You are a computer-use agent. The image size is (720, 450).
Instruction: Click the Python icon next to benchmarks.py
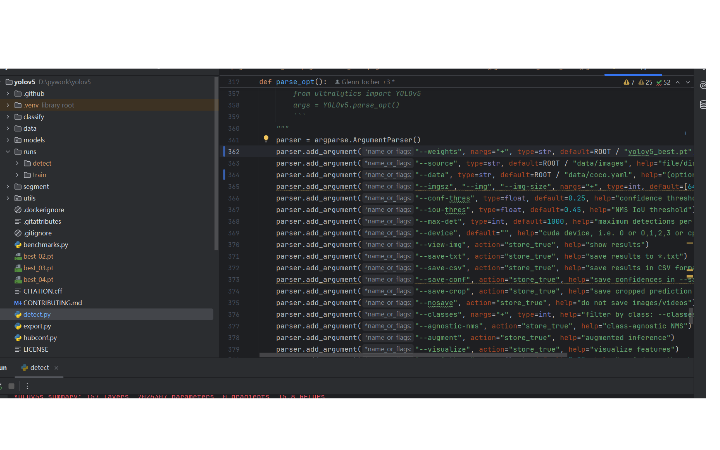[x=18, y=245]
